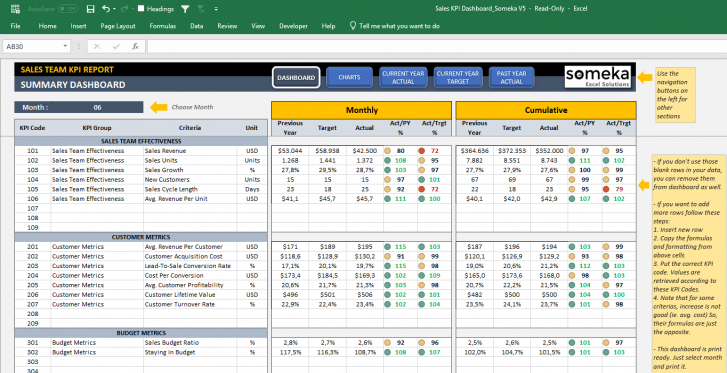Select the Lead-To-Sale Conversion Rate cell
The width and height of the screenshot is (727, 373).
pos(190,266)
